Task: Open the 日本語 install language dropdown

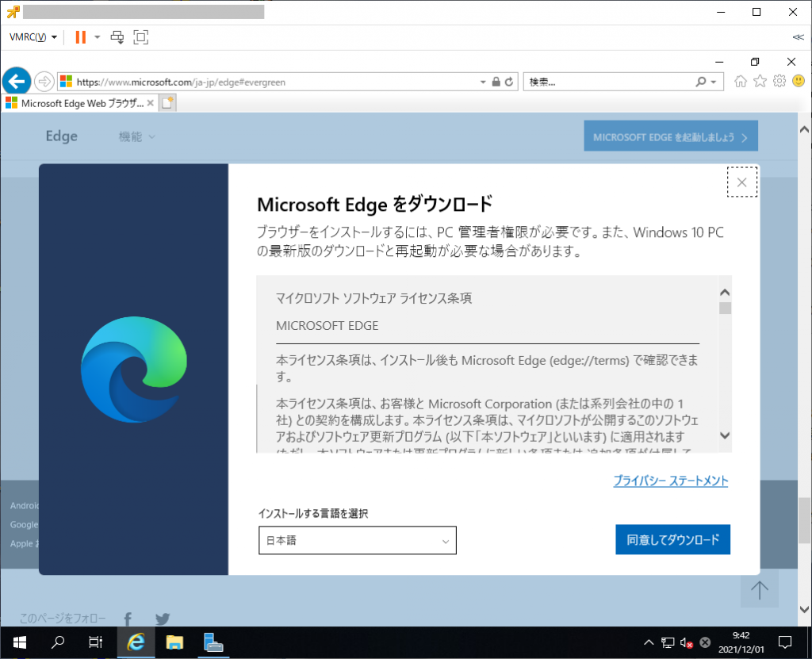Action: coord(358,540)
